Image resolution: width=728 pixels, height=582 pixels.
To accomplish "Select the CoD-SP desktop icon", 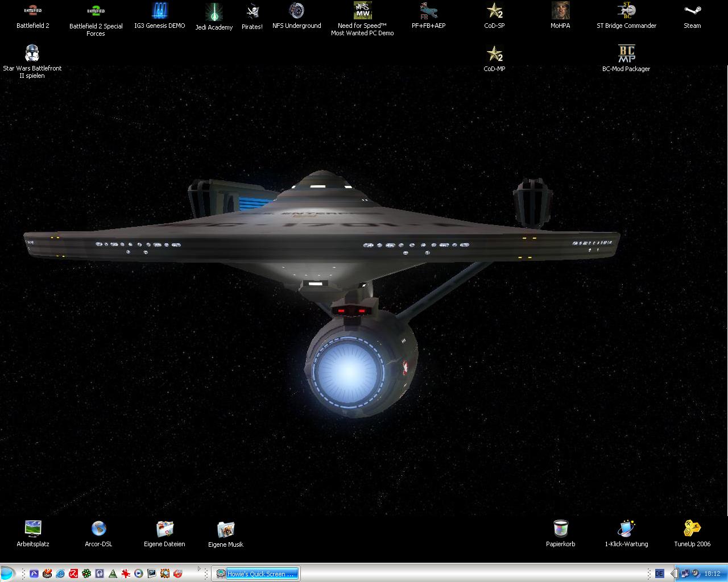I will 494,16.
